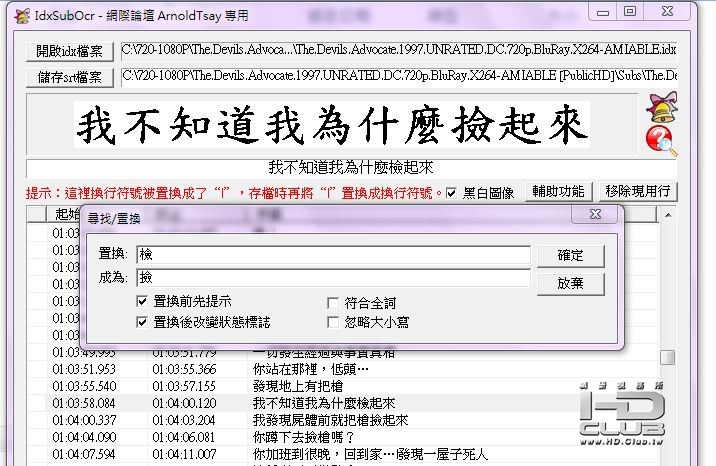716x466 pixels.
Task: Click the 開啟idx檔案 button
Action: (69, 52)
